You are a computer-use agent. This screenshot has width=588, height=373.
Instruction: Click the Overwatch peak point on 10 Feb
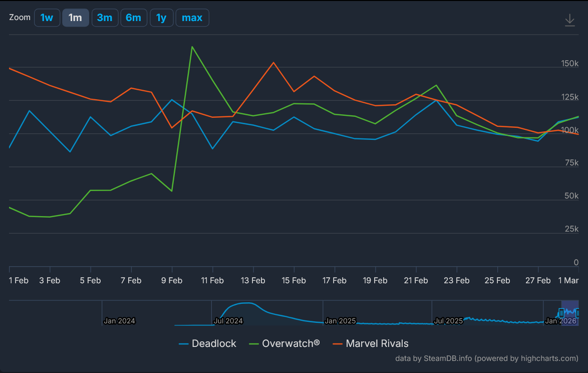click(x=192, y=47)
